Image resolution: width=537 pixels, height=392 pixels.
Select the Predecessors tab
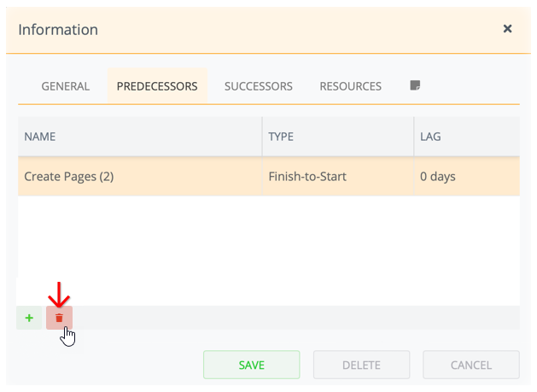[157, 86]
